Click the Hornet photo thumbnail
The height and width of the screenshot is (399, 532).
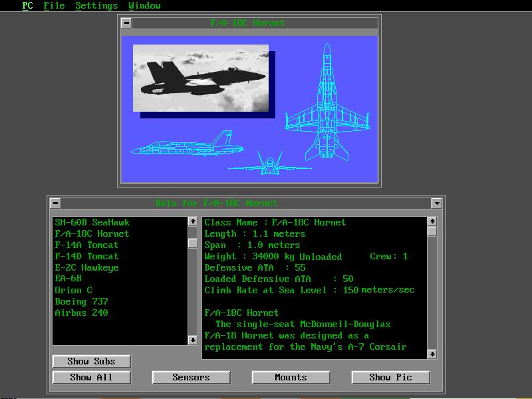coord(201,78)
